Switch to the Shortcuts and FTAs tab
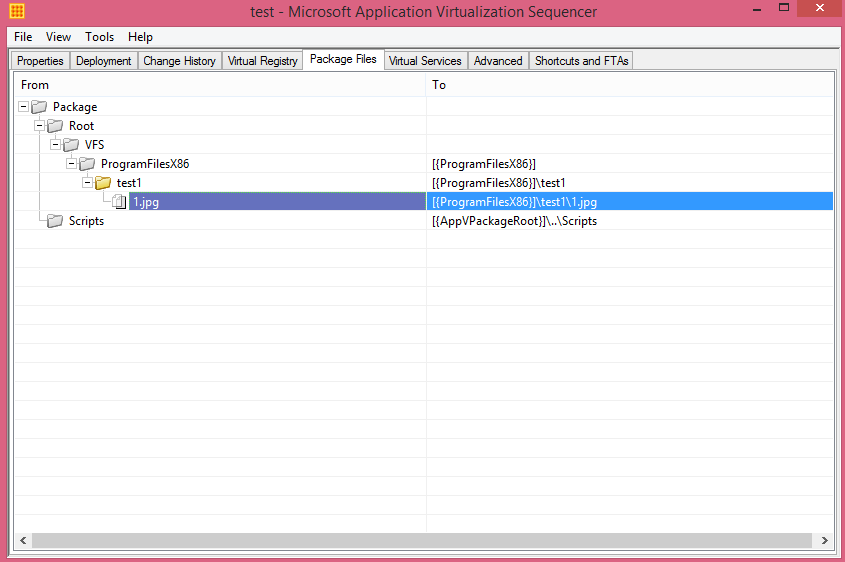 tap(581, 61)
